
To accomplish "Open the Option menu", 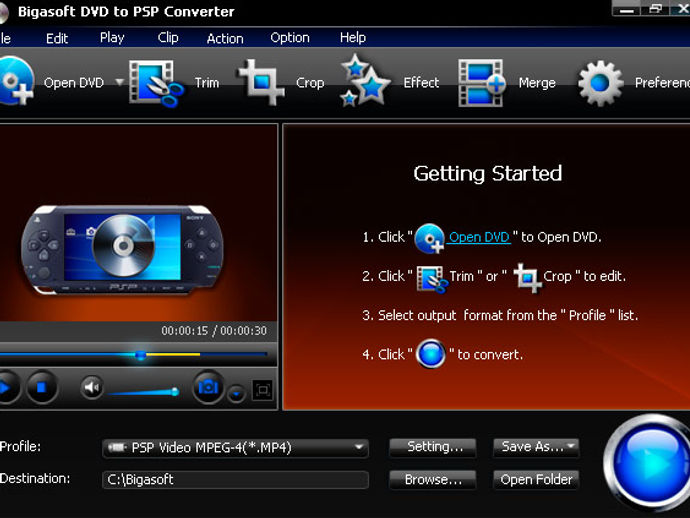I will 290,38.
